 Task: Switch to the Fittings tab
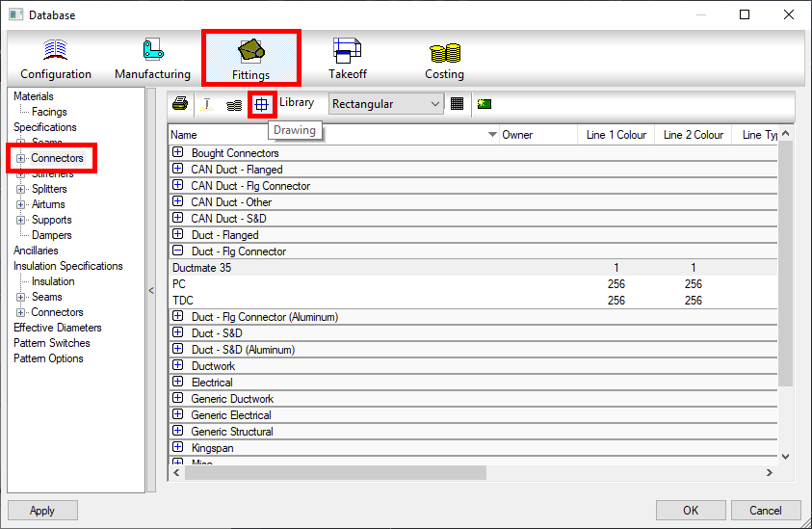(x=250, y=60)
